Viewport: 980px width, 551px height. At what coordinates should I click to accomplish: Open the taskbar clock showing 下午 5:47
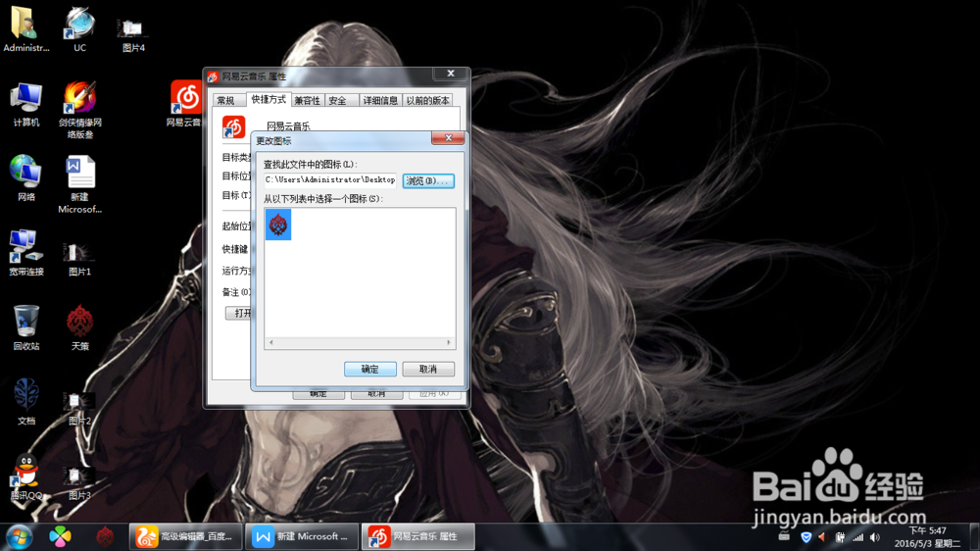927,536
